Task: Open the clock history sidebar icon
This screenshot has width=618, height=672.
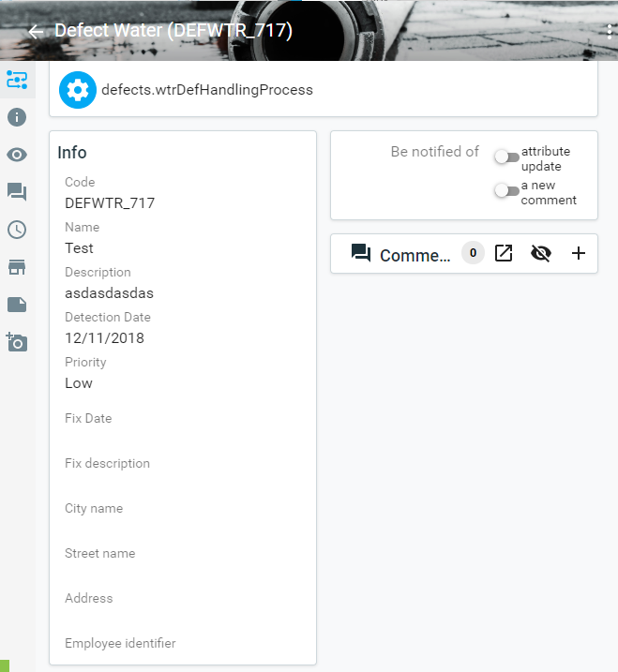Action: coord(17,230)
